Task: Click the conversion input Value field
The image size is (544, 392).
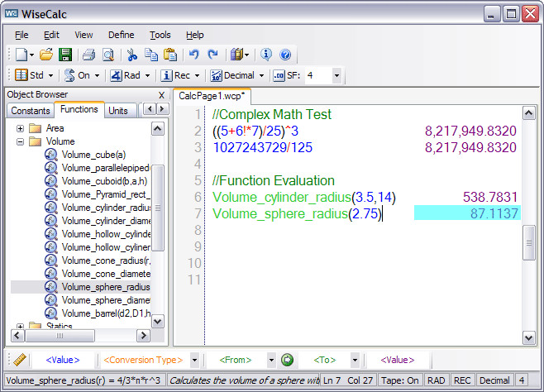Action: (x=63, y=360)
